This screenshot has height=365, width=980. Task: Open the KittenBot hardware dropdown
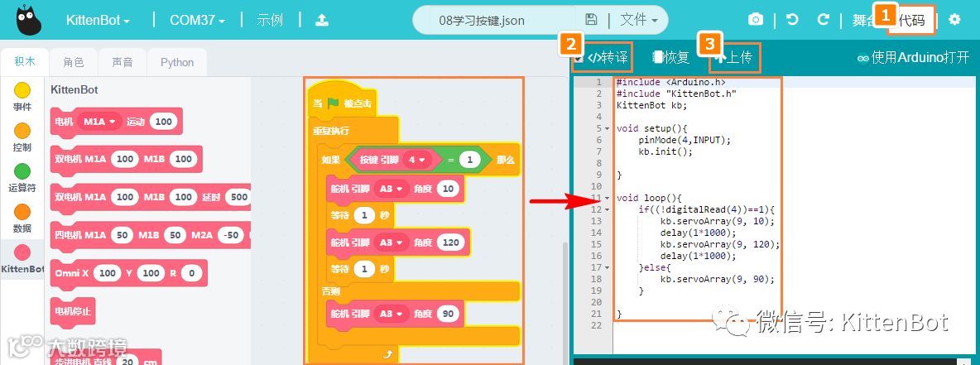98,20
